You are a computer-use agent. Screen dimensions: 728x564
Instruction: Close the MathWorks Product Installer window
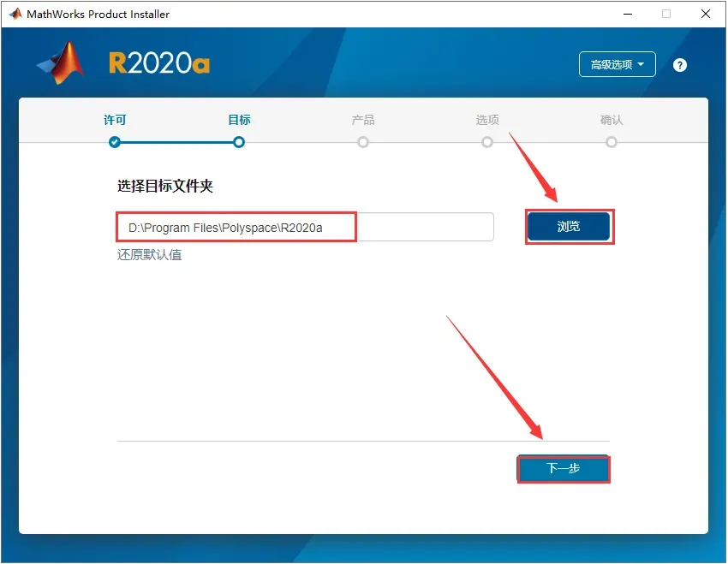pos(705,14)
